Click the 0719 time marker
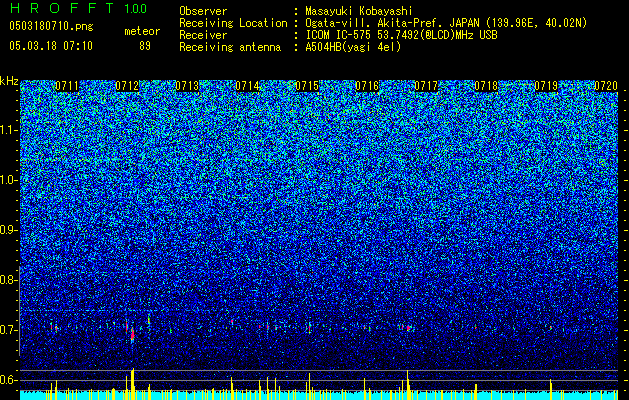 [x=546, y=86]
